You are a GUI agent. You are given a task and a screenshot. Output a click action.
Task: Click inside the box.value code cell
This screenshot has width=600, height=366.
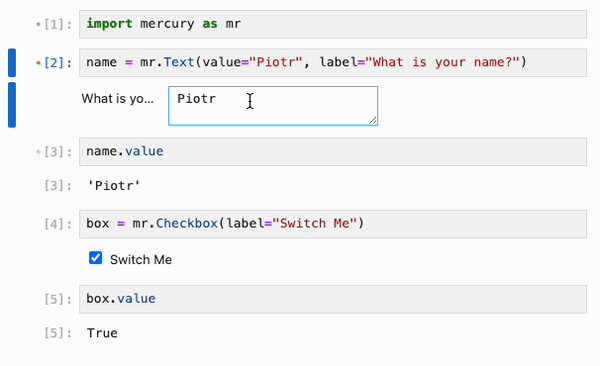(x=333, y=299)
